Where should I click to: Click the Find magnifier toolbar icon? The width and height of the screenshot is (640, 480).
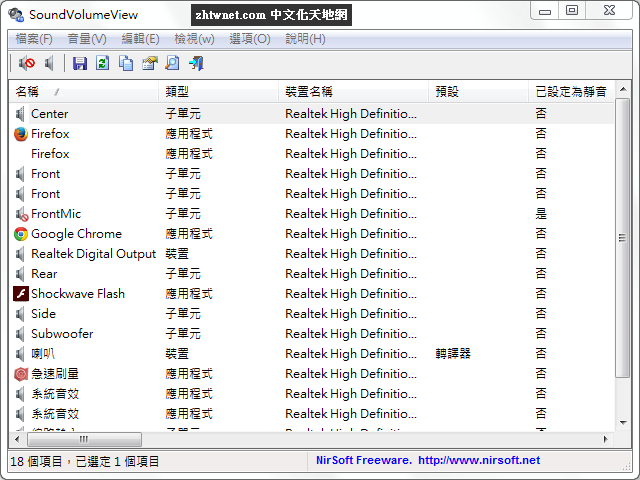[172, 63]
